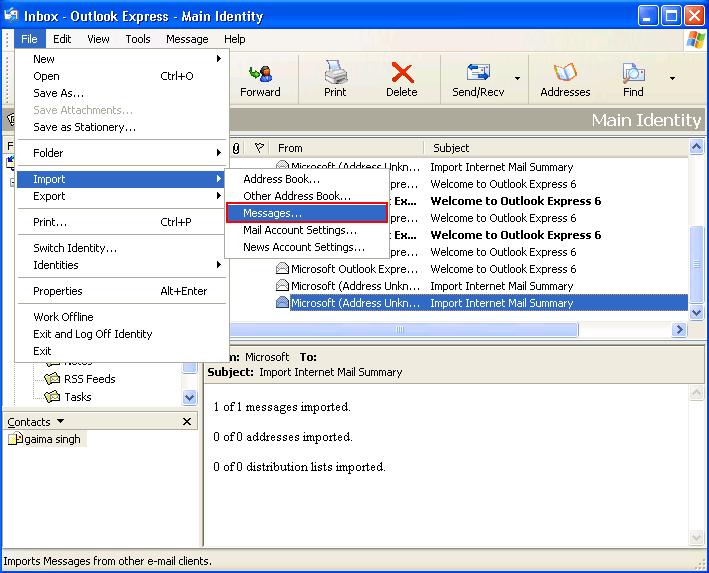The image size is (709, 573).
Task: Expand the Send/Recv dropdown arrow
Action: [x=517, y=78]
